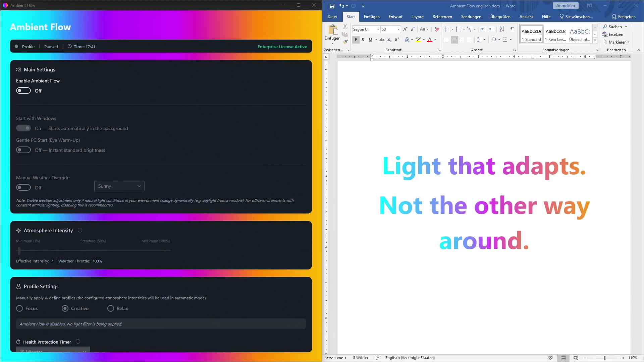Click the Englisch (Vereinigte Staaten) language indicator

pyautogui.click(x=410, y=358)
